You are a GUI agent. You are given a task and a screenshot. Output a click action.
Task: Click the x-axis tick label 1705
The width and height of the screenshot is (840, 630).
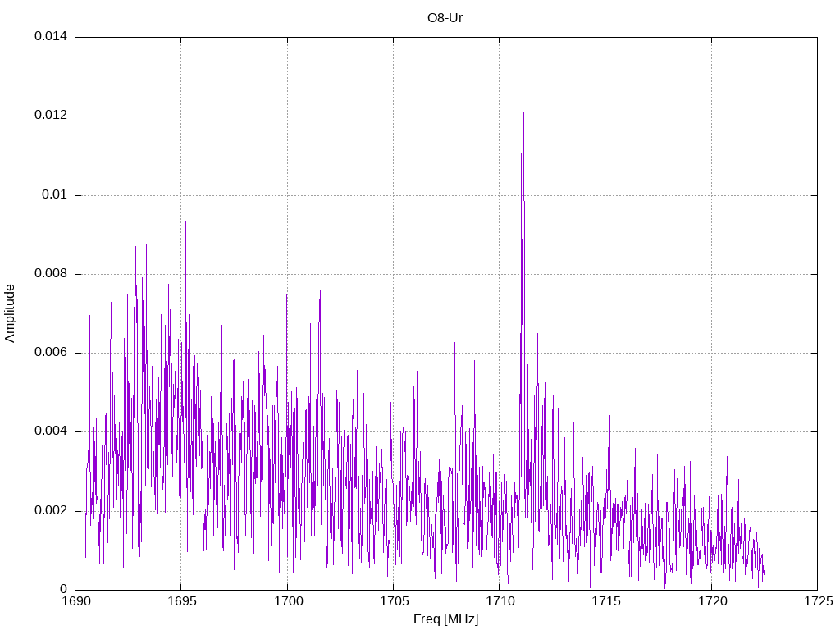(395, 601)
